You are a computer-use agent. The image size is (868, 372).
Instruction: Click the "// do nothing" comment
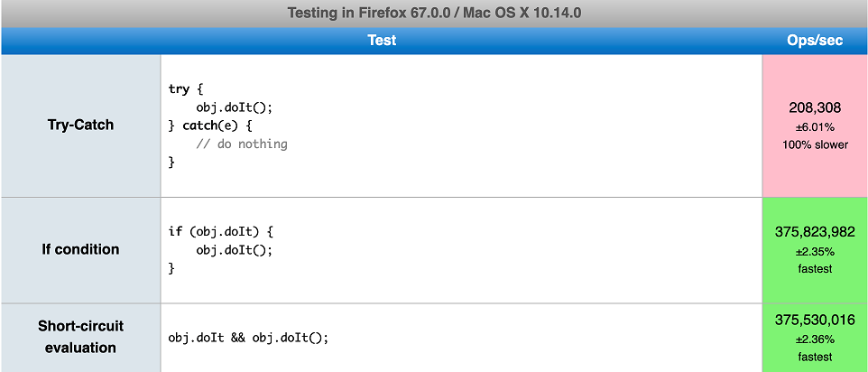[241, 144]
